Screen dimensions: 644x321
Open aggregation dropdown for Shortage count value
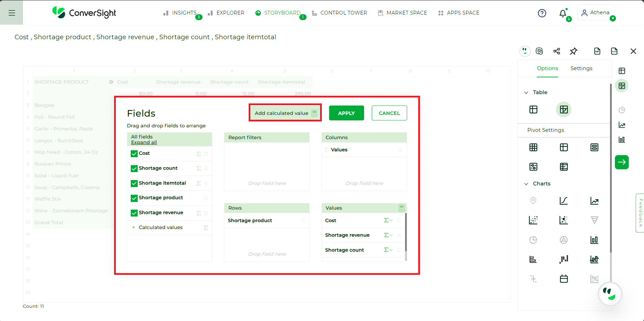pyautogui.click(x=388, y=250)
